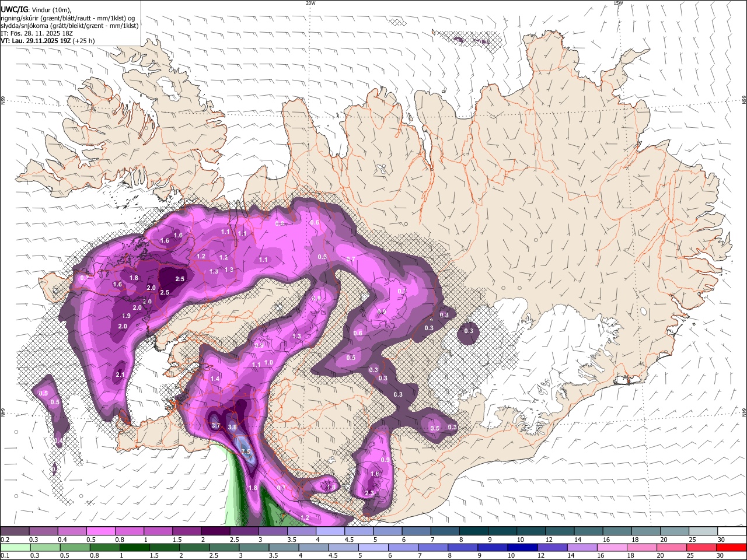Click the 3.7 precipitation value on the map
747x560 pixels.
pyautogui.click(x=215, y=425)
